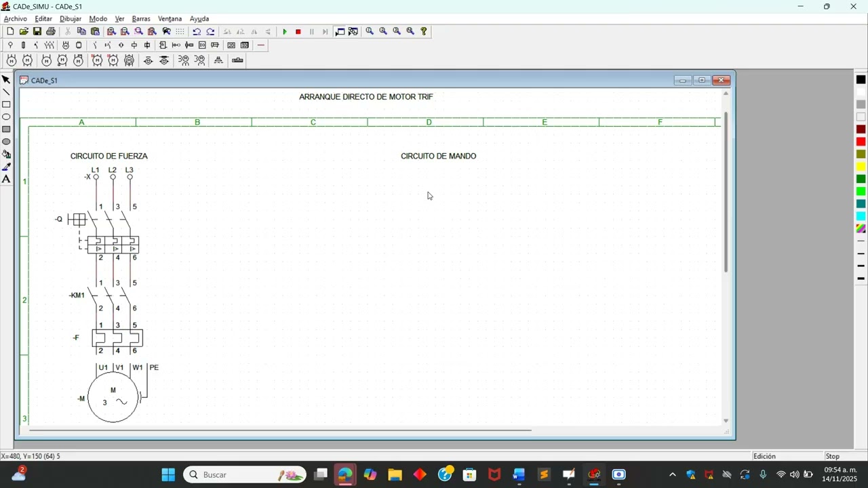This screenshot has height=488, width=868.
Task: Click the "ARRANQUE DIRECTO DE MOTOR TRIF" title
Action: [x=366, y=97]
